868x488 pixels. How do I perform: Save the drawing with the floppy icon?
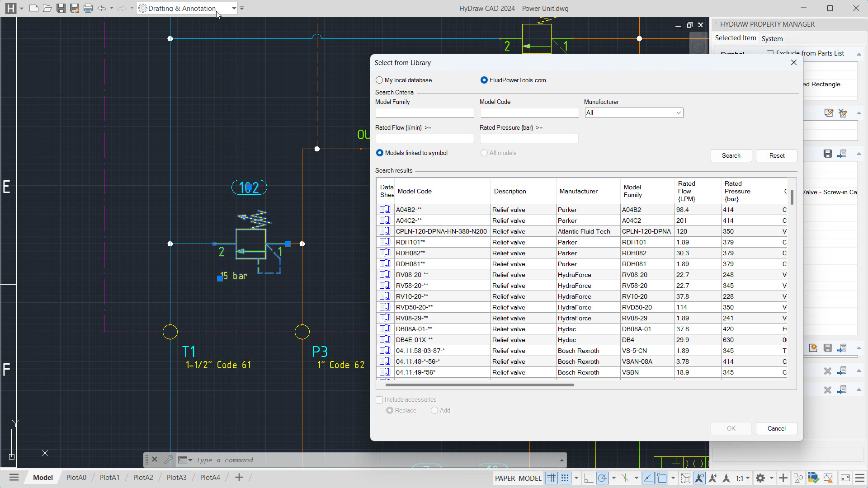61,8
